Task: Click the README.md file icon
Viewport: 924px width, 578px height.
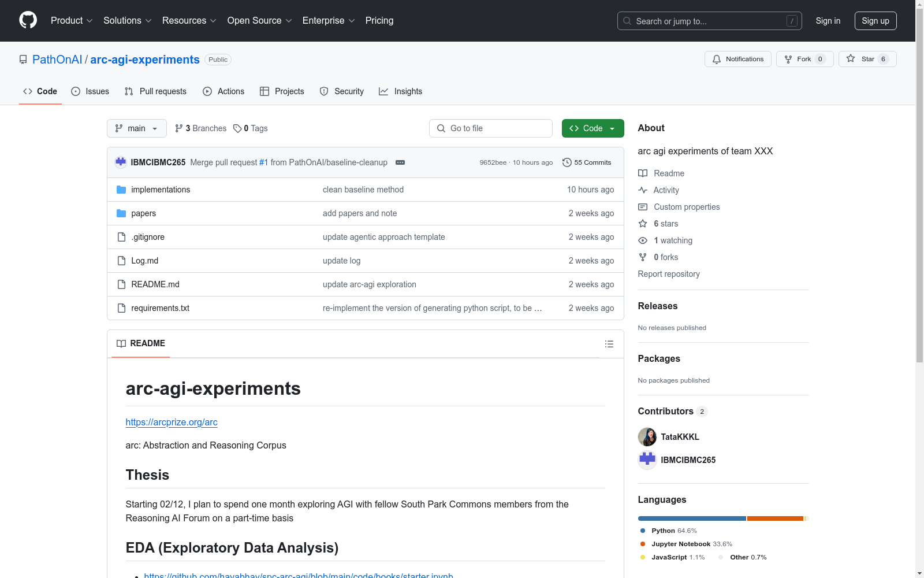Action: 121,284
